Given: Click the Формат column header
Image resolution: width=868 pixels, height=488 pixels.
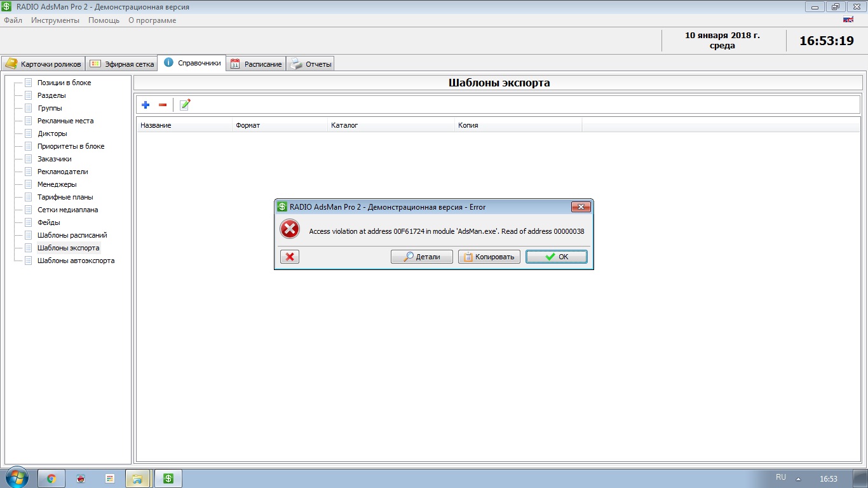Looking at the screenshot, I should click(280, 125).
